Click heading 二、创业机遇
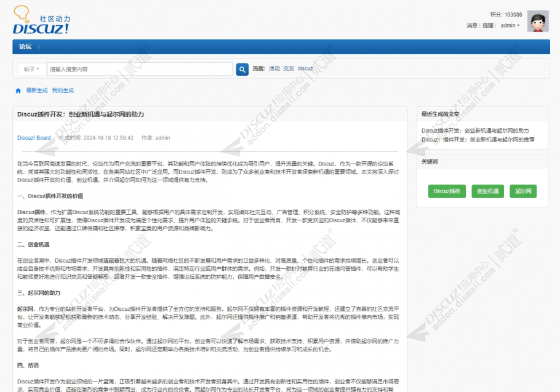This screenshot has width=560, height=392. point(33,244)
